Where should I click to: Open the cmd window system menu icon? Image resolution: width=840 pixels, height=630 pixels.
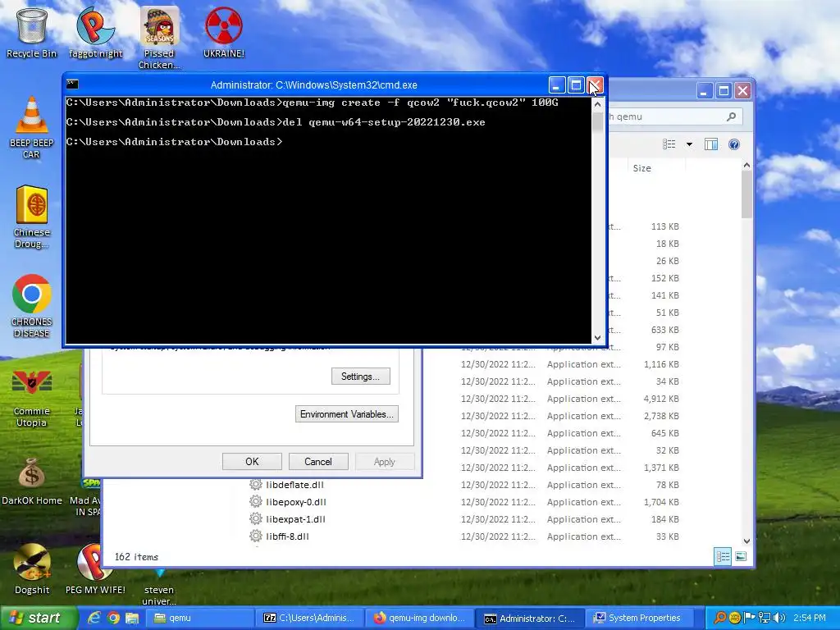[72, 84]
